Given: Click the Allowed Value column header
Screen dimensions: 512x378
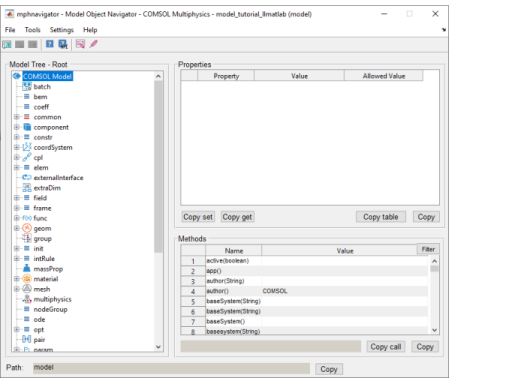Looking at the screenshot, I should coord(384,76).
